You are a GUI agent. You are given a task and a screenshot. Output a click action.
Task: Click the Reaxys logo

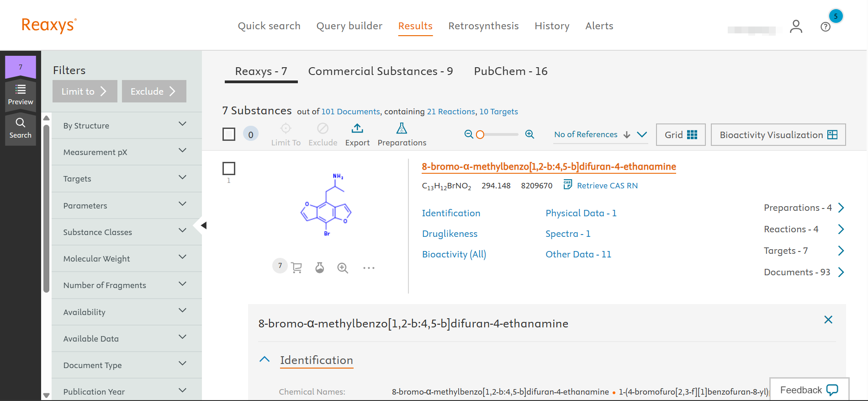[49, 25]
